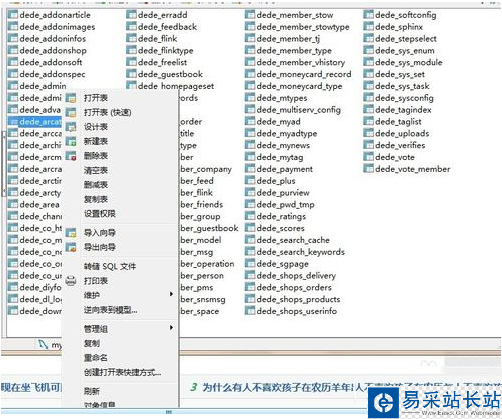Click table icon next to dede_addonshop
502x419 pixels.
(13, 50)
